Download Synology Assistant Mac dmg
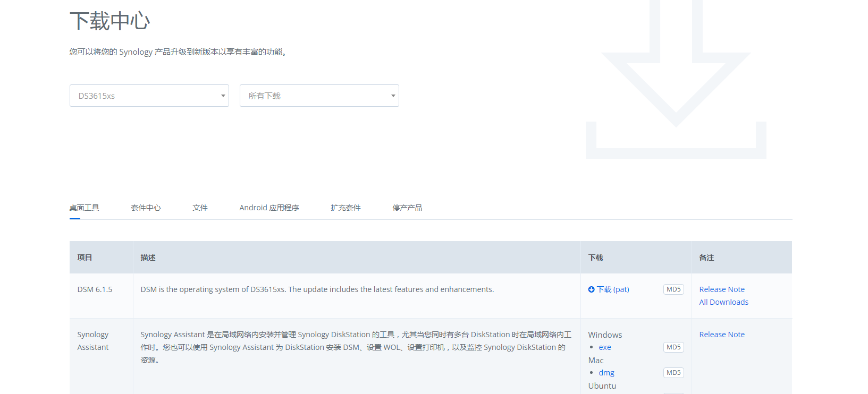Screen dimensions: 868x394 pos(606,373)
